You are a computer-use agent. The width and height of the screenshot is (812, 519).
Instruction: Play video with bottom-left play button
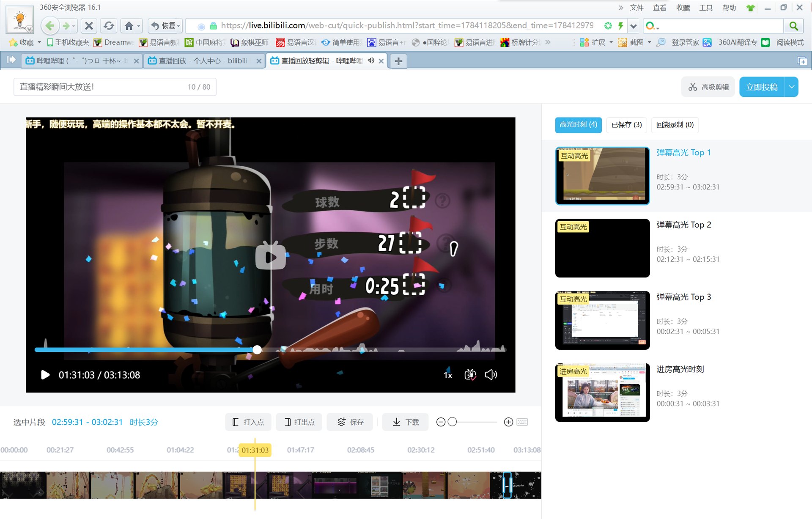45,375
